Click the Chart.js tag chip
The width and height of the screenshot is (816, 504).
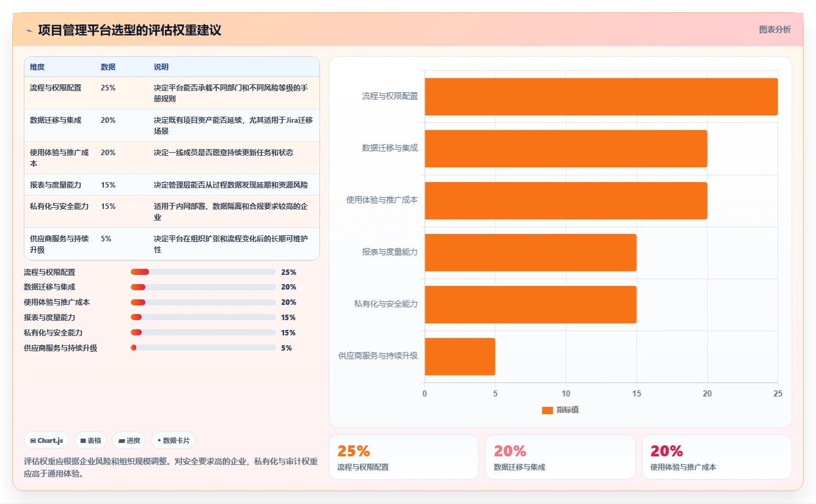tap(46, 440)
